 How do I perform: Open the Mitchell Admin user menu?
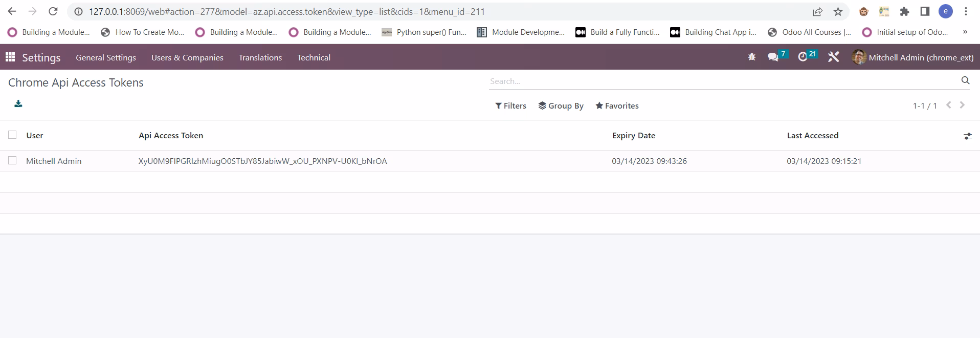pos(912,57)
